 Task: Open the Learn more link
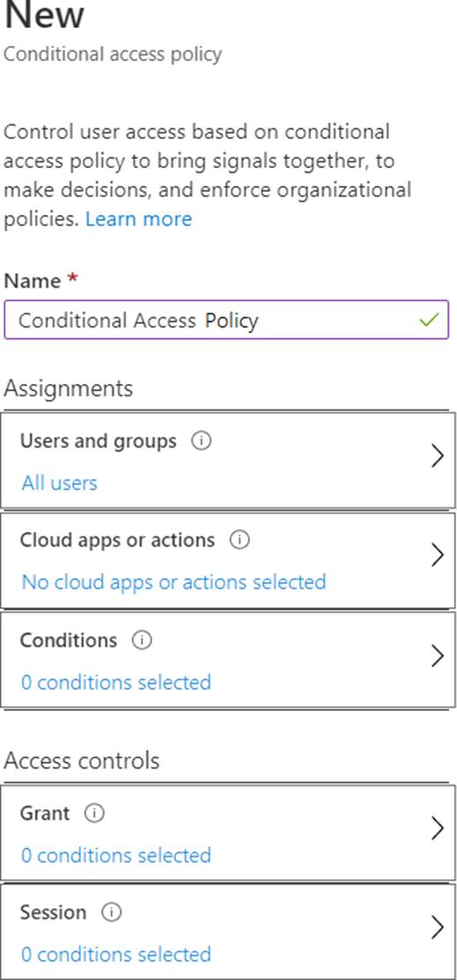tap(139, 218)
